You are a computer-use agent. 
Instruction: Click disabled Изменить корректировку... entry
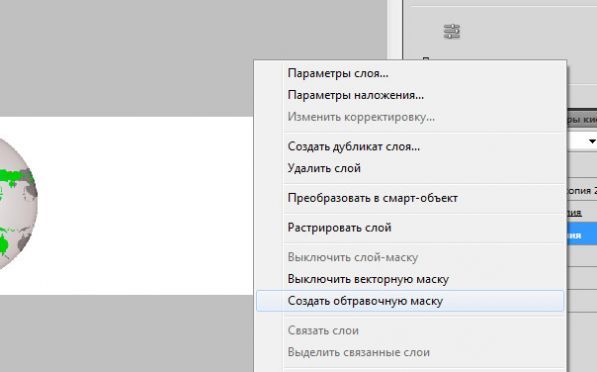[410, 117]
